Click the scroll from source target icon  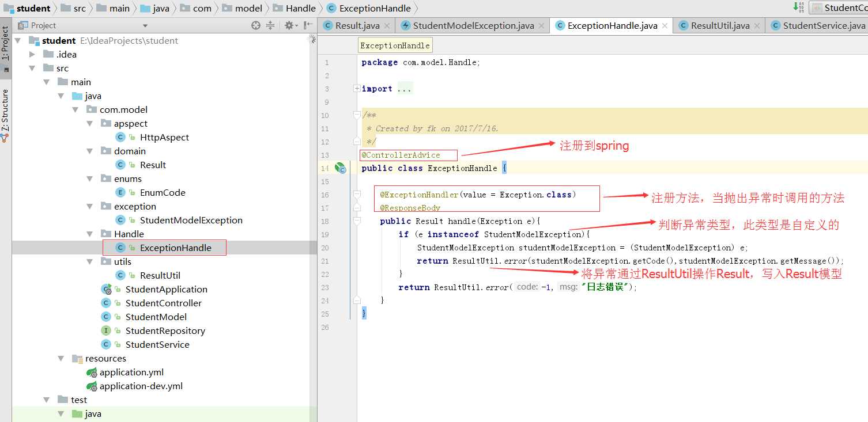[x=256, y=25]
